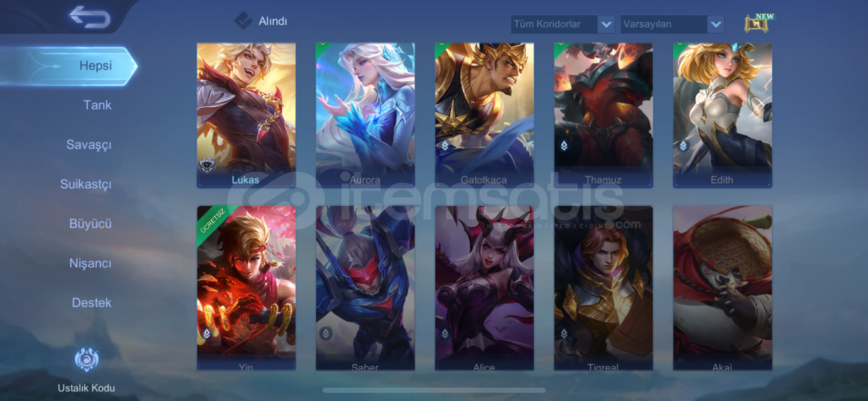Go back using the return arrow
The height and width of the screenshot is (401, 868).
tap(90, 17)
